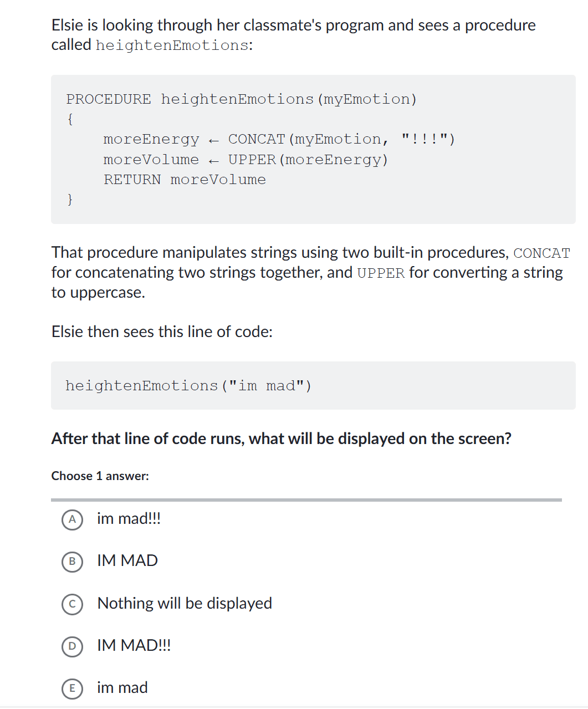Click the heightenEmotions("im mad") call line
The image size is (588, 709).
[188, 386]
